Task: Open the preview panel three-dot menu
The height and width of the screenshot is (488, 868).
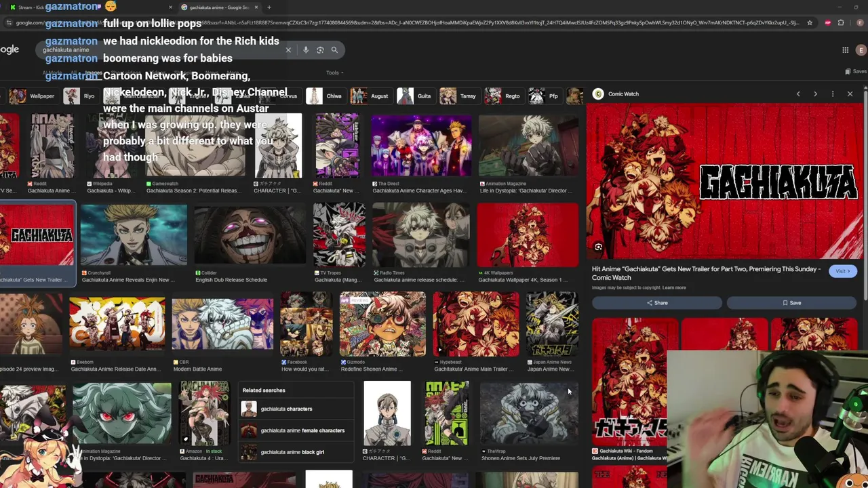Action: (833, 94)
